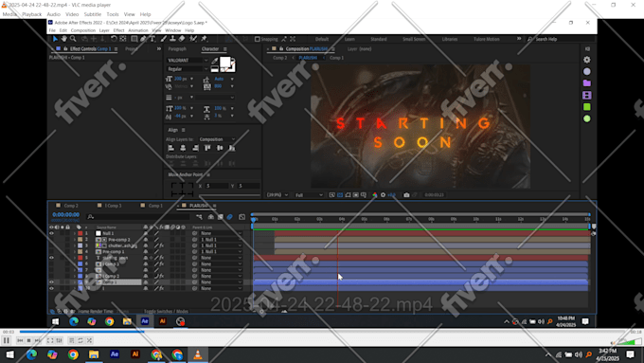Viewport: 644px width, 363px height.
Task: Enable timeline motion blur switch
Action: 229,217
